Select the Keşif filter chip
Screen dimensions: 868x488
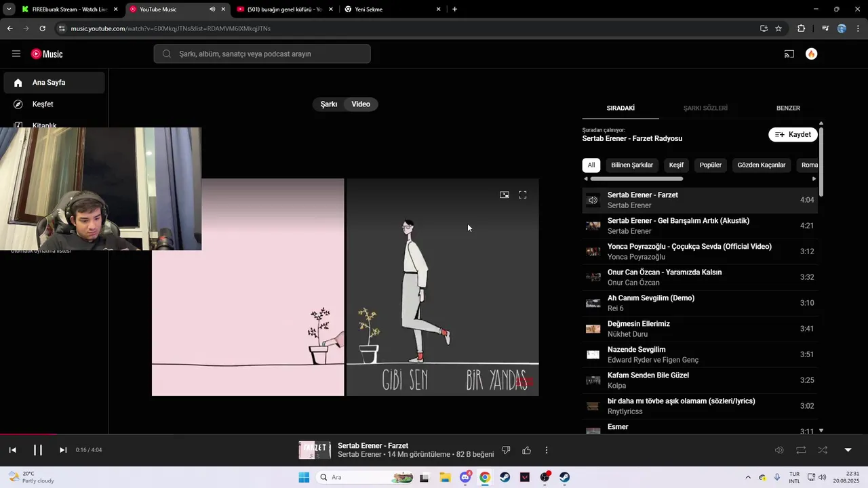[x=676, y=165]
